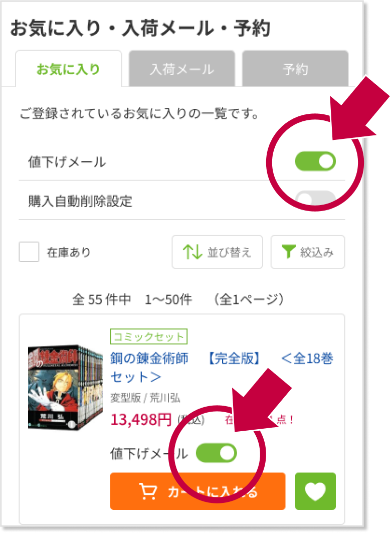Toggle the top 値下げメール switch
This screenshot has width=392, height=533.
pyautogui.click(x=315, y=161)
